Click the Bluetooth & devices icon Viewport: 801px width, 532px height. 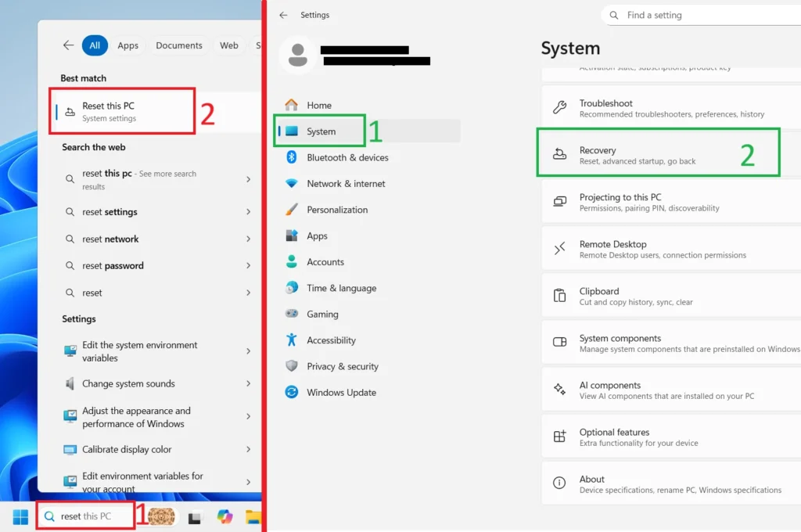292,157
